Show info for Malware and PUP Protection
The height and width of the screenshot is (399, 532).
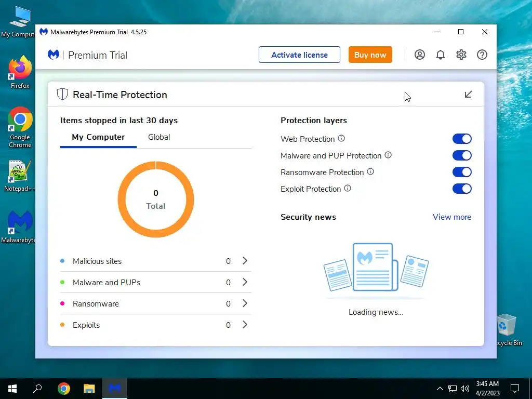click(388, 155)
